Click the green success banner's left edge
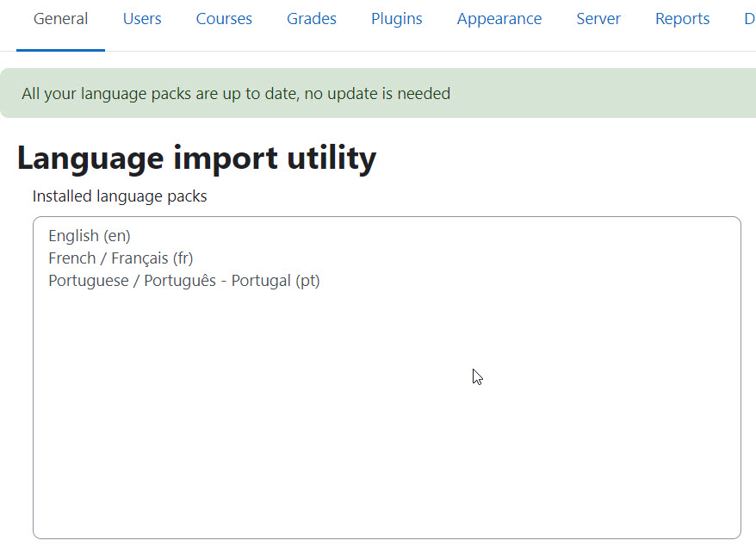The image size is (756, 553). pyautogui.click(x=5, y=93)
